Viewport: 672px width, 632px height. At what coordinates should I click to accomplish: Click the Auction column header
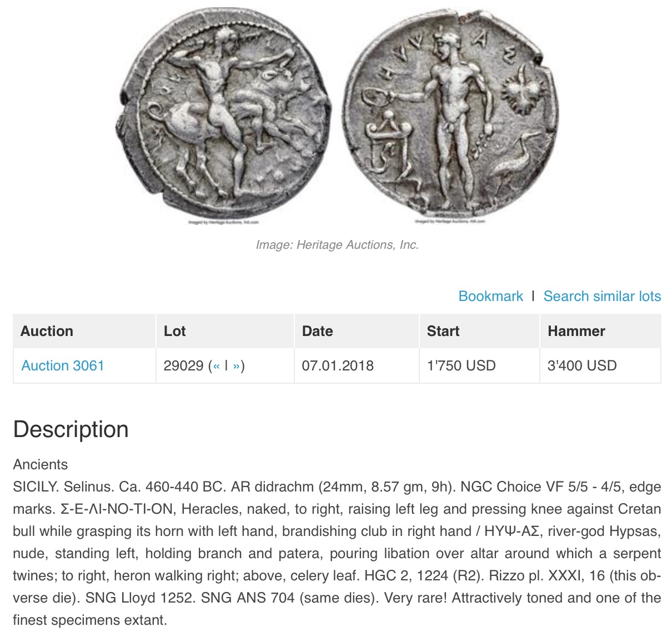coord(47,331)
